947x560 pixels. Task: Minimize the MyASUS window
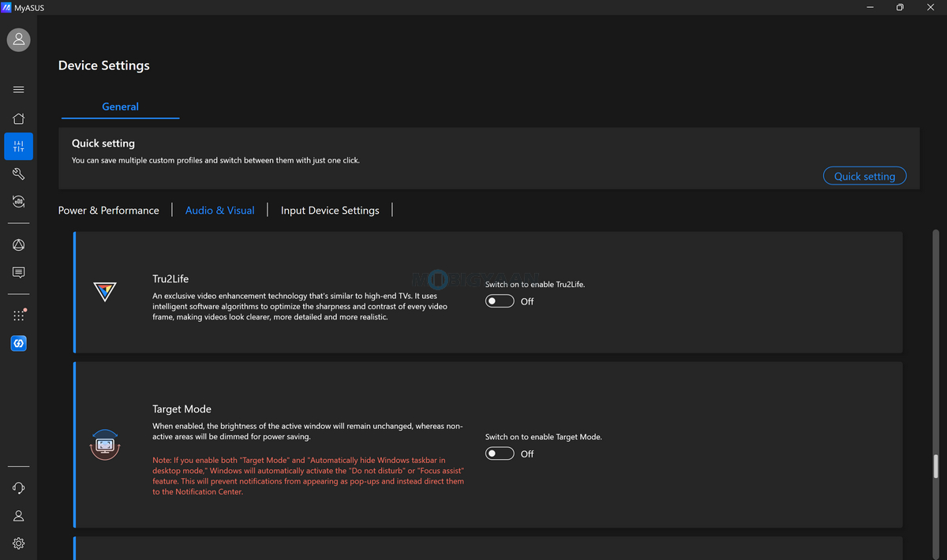click(x=870, y=7)
